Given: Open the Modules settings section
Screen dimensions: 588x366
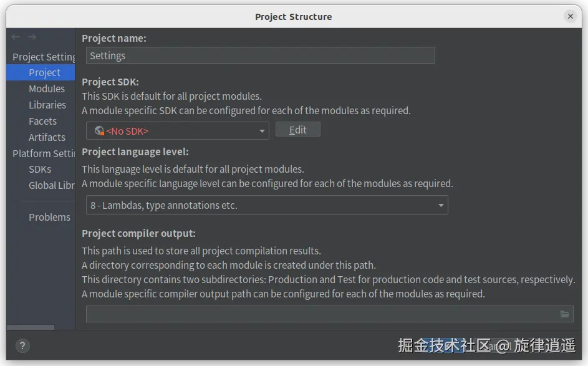Looking at the screenshot, I should click(47, 89).
